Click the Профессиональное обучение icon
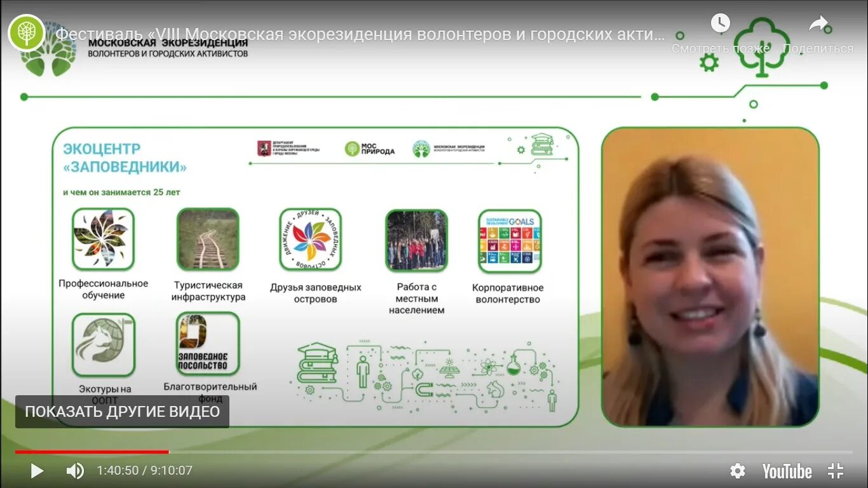The width and height of the screenshot is (868, 488). tap(103, 240)
